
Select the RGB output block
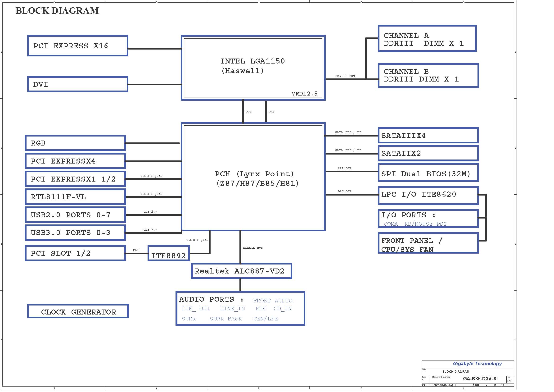[x=75, y=143]
